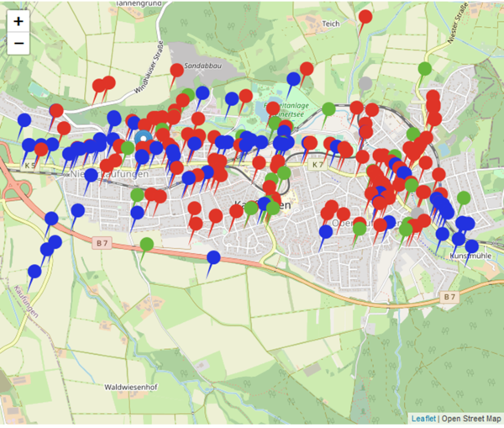Click the green marker above Kunstmühle area

(463, 199)
